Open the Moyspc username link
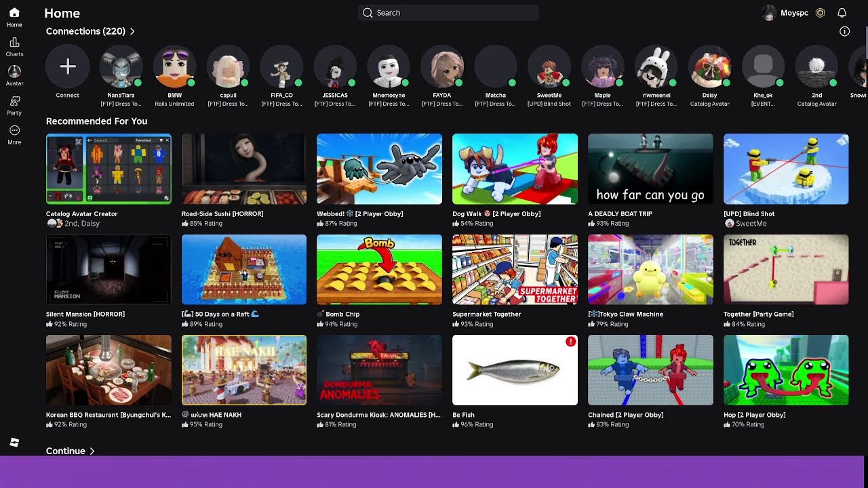This screenshot has width=868, height=488. pyautogui.click(x=794, y=13)
